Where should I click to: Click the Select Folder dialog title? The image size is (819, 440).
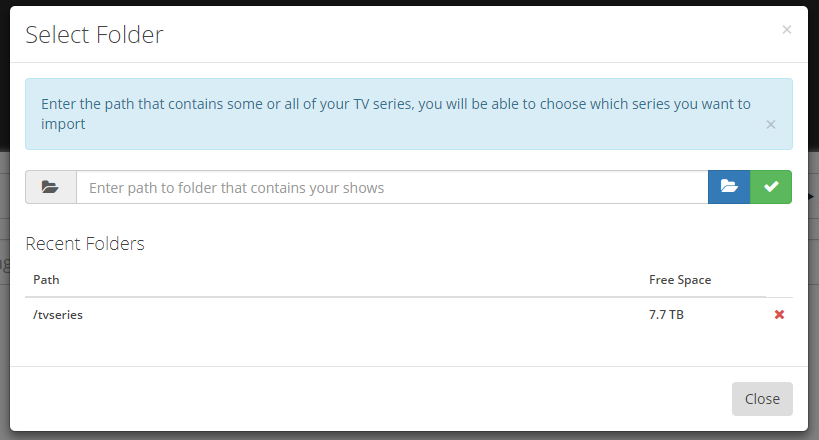95,35
